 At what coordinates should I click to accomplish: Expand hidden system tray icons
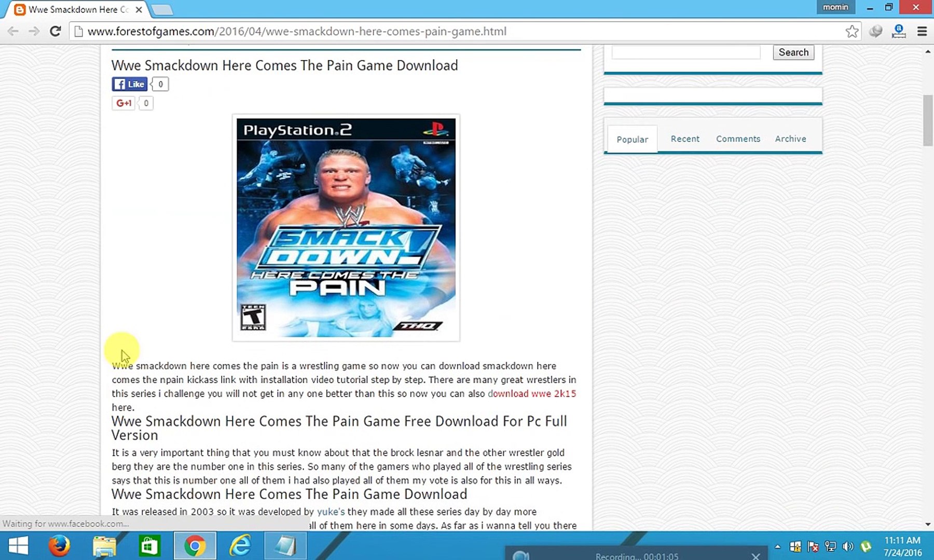[777, 546]
